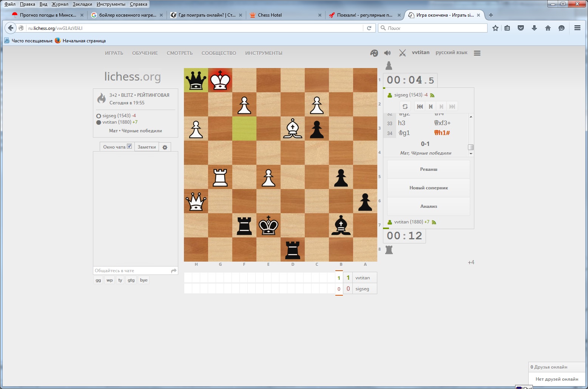Send the bye preset chat message
The width and height of the screenshot is (588, 389).
point(144,280)
